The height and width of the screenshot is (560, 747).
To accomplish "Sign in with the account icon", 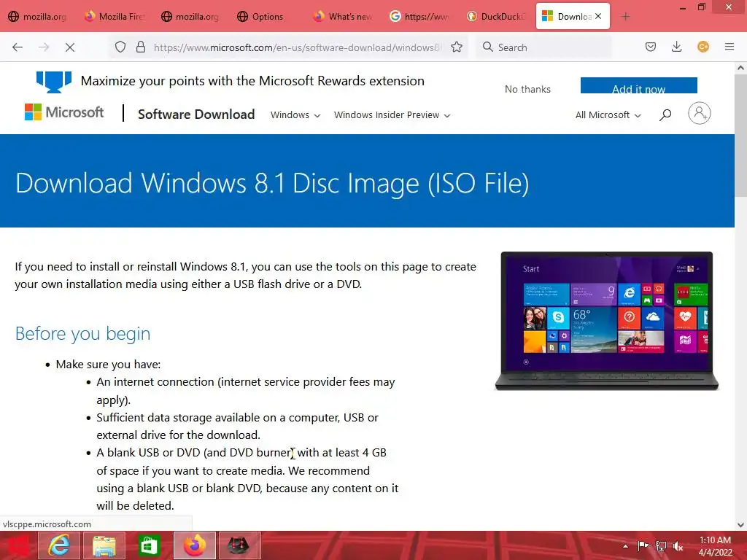I will [699, 113].
